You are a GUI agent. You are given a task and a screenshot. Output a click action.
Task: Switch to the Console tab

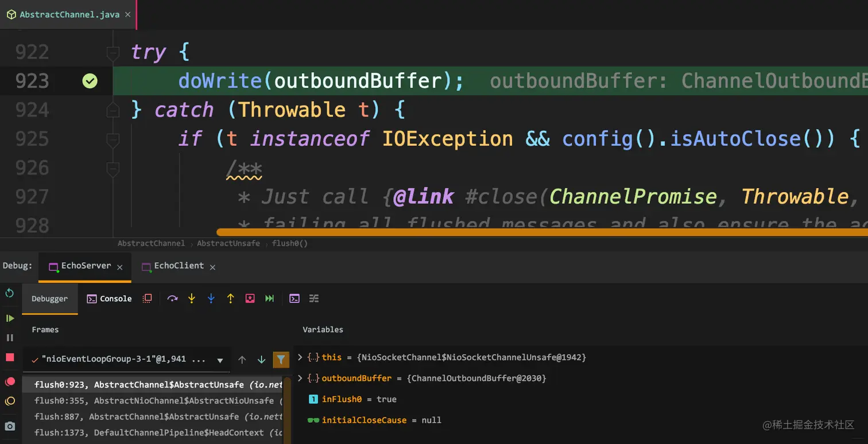[x=109, y=298]
